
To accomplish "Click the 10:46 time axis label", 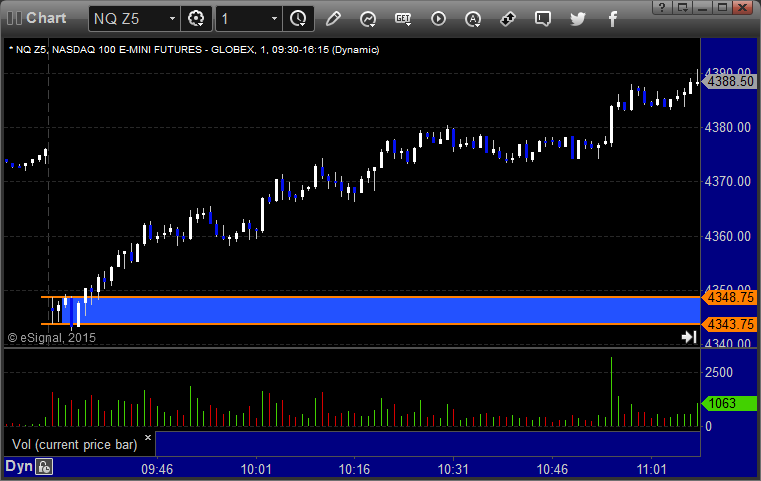I will tap(552, 469).
